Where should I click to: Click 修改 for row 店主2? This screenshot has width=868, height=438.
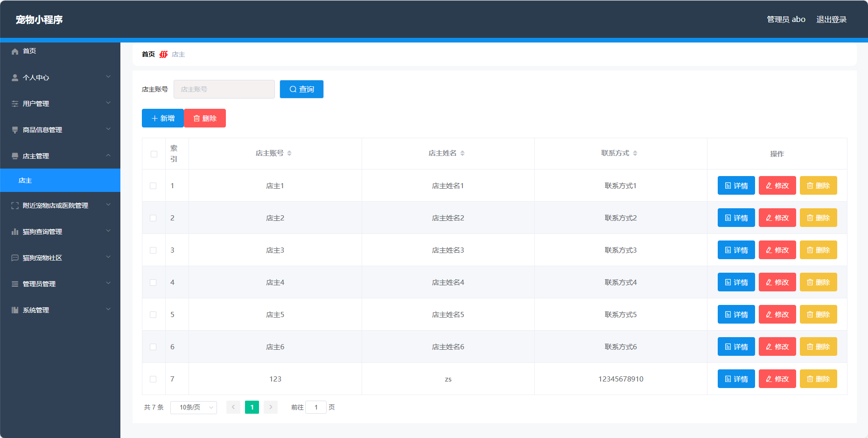tap(777, 218)
